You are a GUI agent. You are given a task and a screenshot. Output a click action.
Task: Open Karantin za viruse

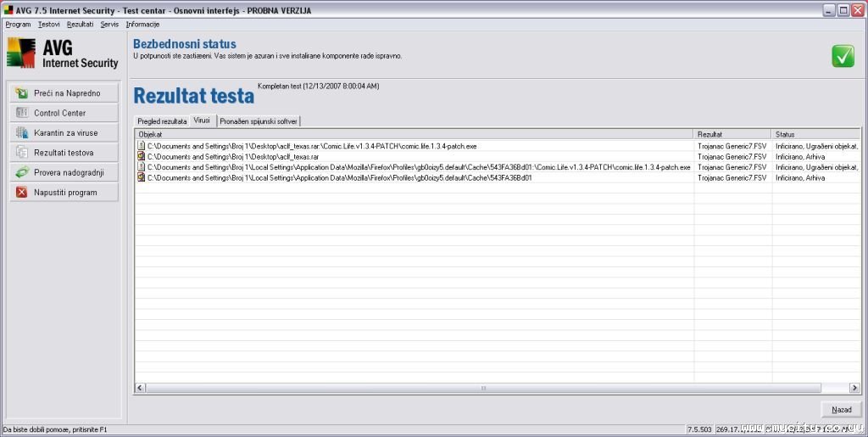click(x=64, y=133)
